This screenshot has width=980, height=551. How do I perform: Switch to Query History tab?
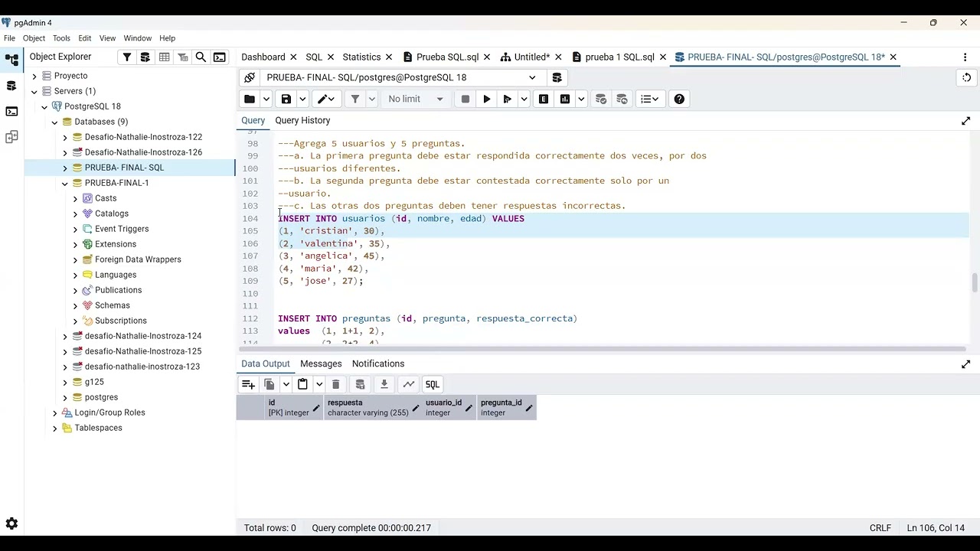point(302,121)
